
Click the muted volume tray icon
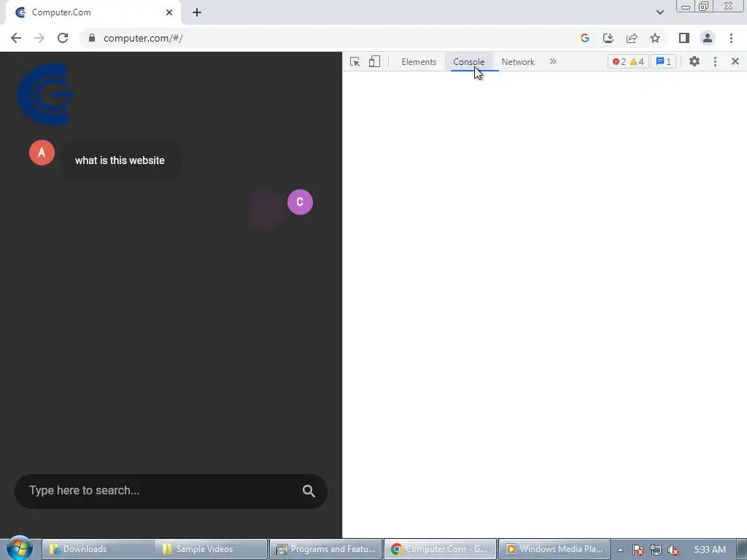click(673, 550)
